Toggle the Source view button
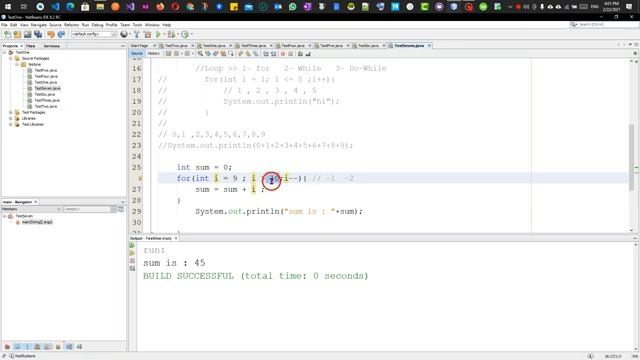This screenshot has width=640, height=360. click(x=137, y=54)
